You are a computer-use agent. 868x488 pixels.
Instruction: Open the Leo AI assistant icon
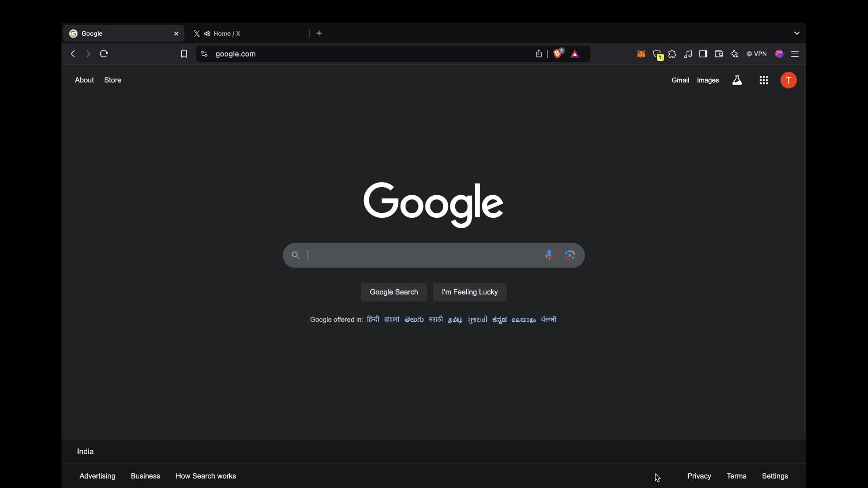[735, 54]
